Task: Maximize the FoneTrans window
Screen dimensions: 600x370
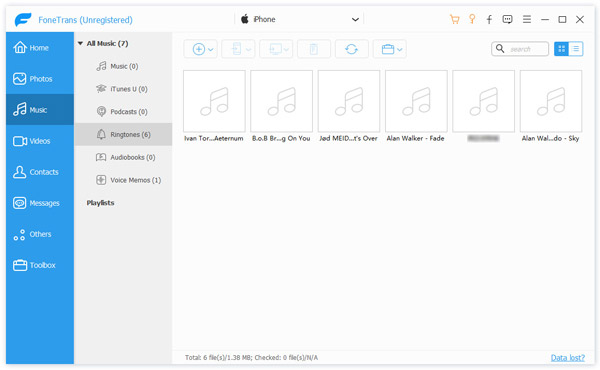Action: [x=562, y=19]
